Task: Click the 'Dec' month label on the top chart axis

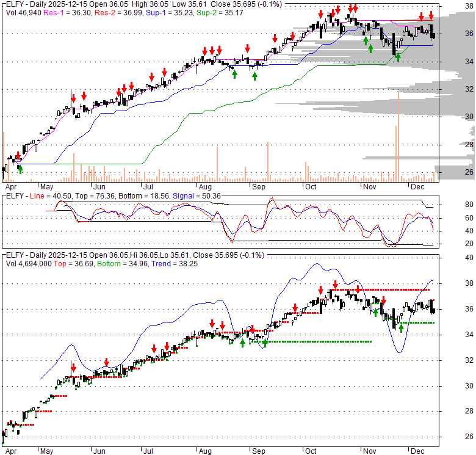Action: pyautogui.click(x=417, y=186)
